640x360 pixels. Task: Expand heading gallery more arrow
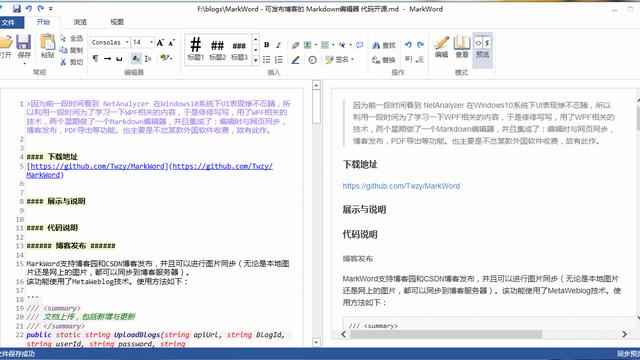point(256,60)
